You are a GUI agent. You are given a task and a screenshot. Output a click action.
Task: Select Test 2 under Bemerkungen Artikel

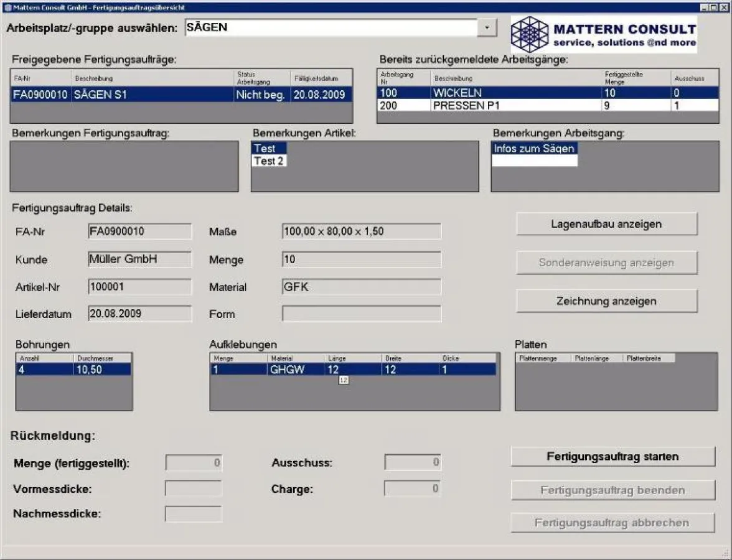point(269,161)
